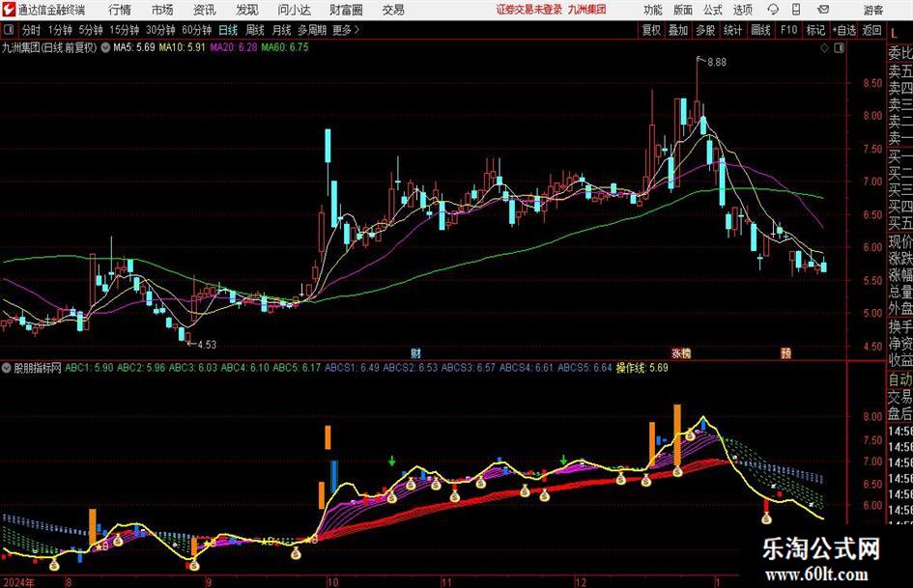The image size is (913, 588).
Task: Click the 标记 mark toolbar button
Action: [815, 30]
